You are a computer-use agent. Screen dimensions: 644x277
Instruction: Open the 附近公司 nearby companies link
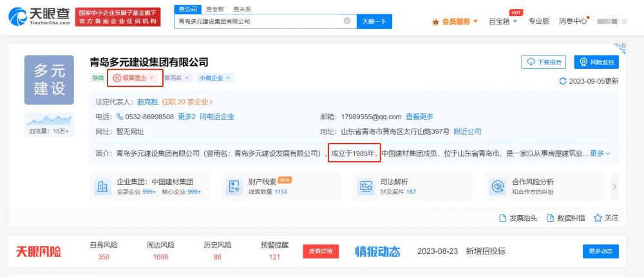click(x=468, y=132)
